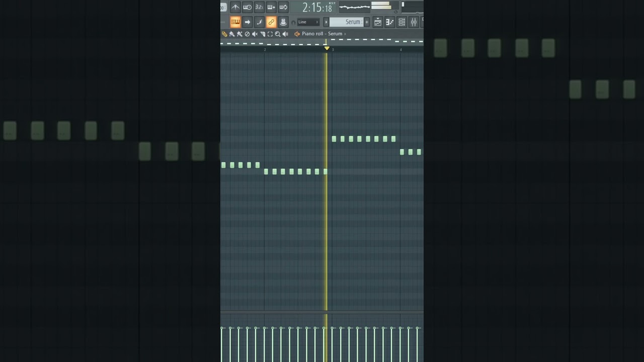The height and width of the screenshot is (362, 644).
Task: Toggle the metronome
Action: point(235,7)
